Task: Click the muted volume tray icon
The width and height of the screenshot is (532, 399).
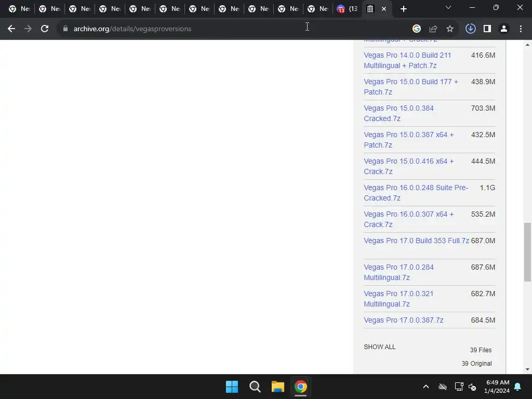Action: [472, 387]
